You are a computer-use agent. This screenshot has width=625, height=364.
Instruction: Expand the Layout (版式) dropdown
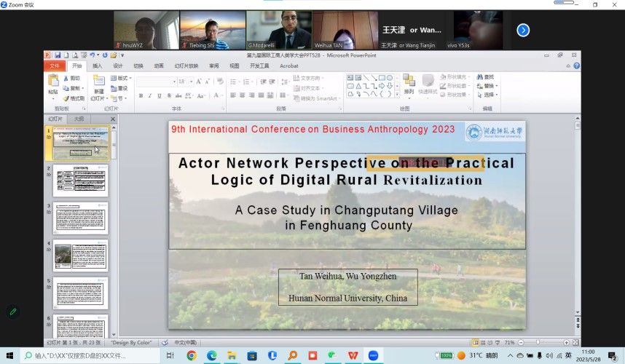(x=122, y=78)
